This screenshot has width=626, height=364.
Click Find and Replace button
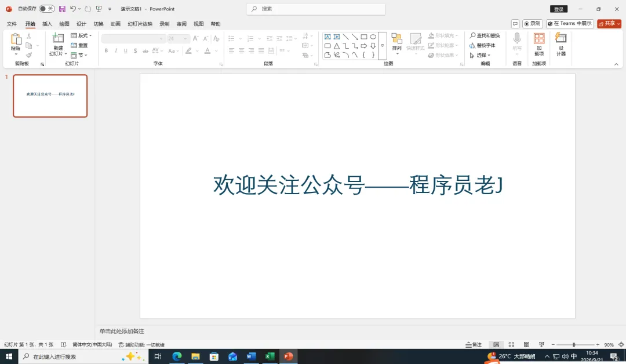click(x=485, y=35)
